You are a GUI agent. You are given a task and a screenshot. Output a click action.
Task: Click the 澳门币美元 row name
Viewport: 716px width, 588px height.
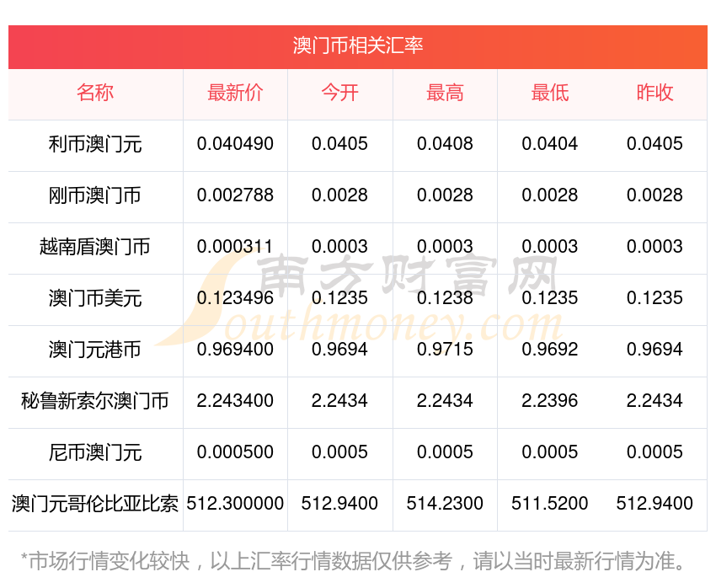[95, 298]
